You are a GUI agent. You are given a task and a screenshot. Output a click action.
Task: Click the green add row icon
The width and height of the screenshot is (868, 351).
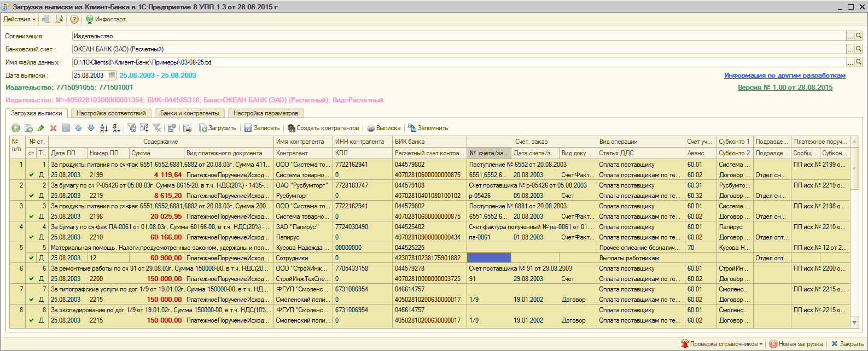(x=16, y=128)
